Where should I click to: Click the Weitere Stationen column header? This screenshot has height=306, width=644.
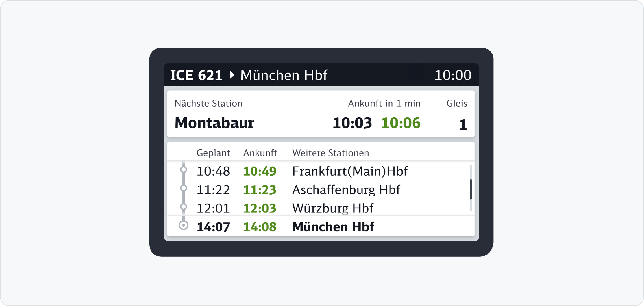point(330,153)
